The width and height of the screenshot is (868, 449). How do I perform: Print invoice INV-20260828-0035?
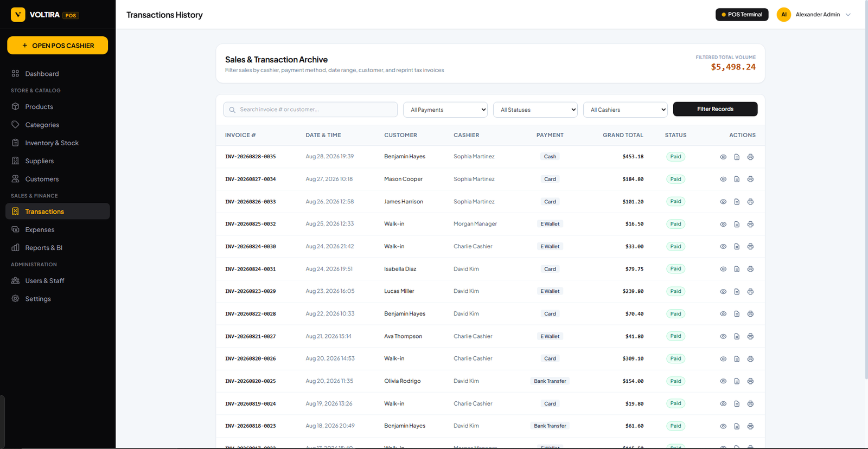(750, 157)
